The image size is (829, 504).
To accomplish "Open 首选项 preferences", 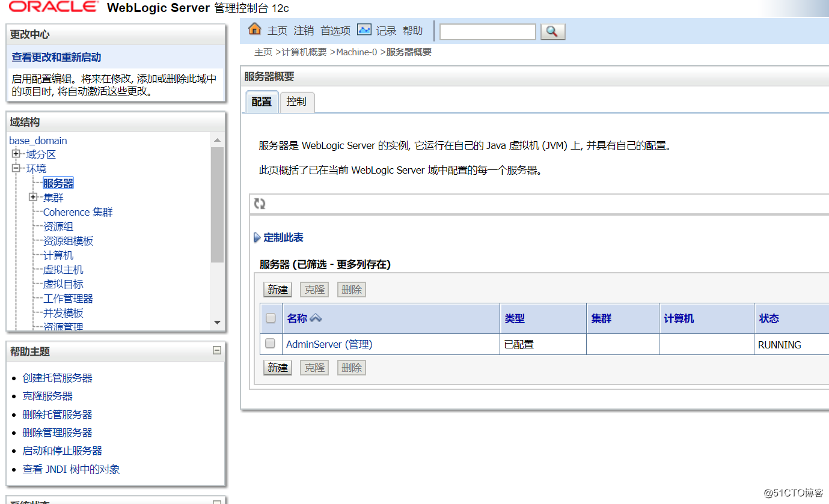I will (335, 31).
